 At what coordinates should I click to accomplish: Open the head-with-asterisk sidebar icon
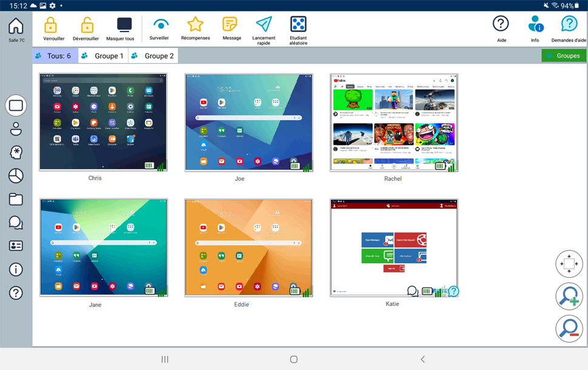pyautogui.click(x=16, y=152)
